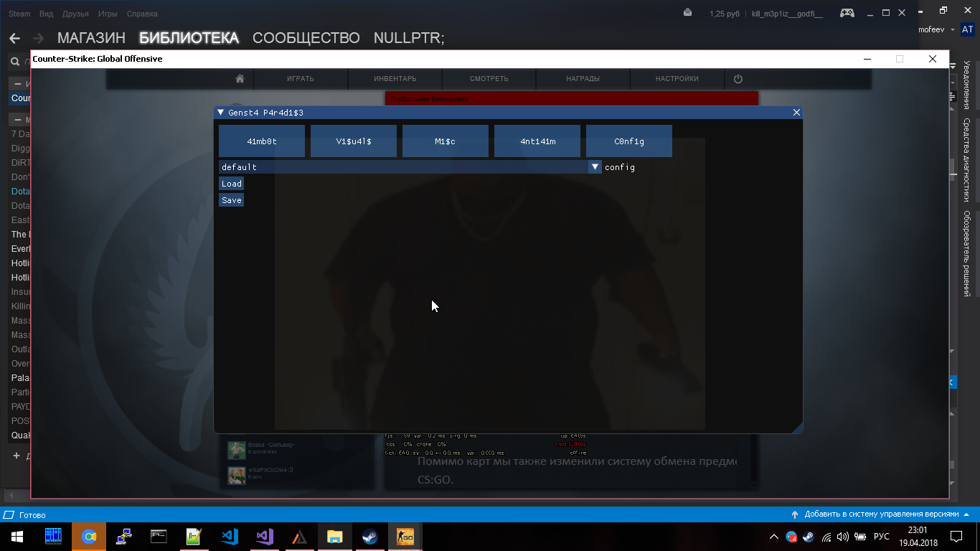This screenshot has height=551, width=980.
Task: Open the ИНВЕНТАРЬ menu in CS:GO
Action: [395, 79]
